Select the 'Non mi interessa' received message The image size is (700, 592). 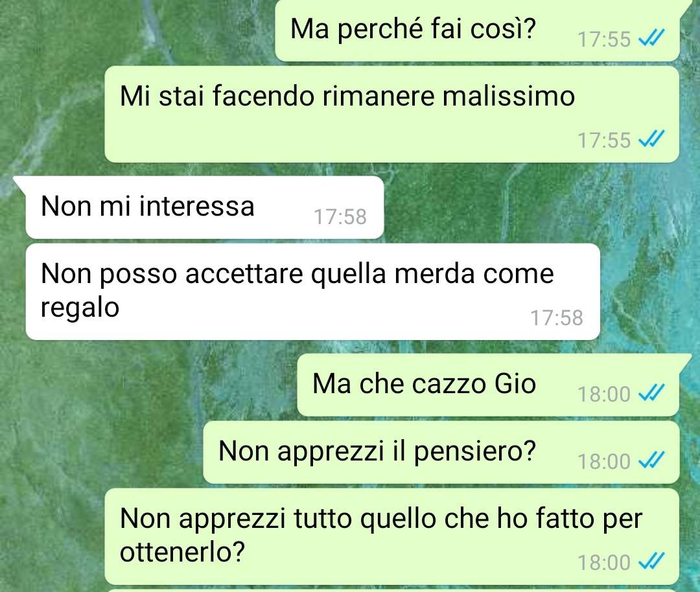[x=205, y=207]
